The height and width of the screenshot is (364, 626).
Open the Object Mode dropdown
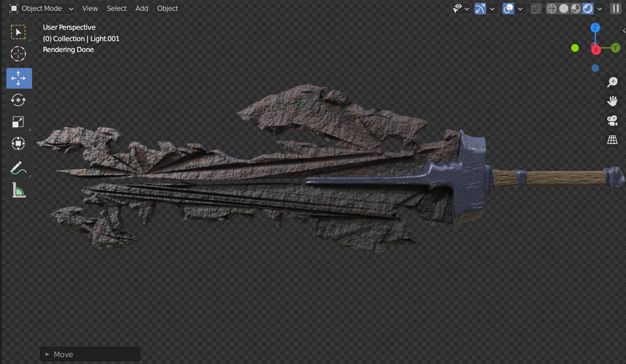pyautogui.click(x=40, y=8)
